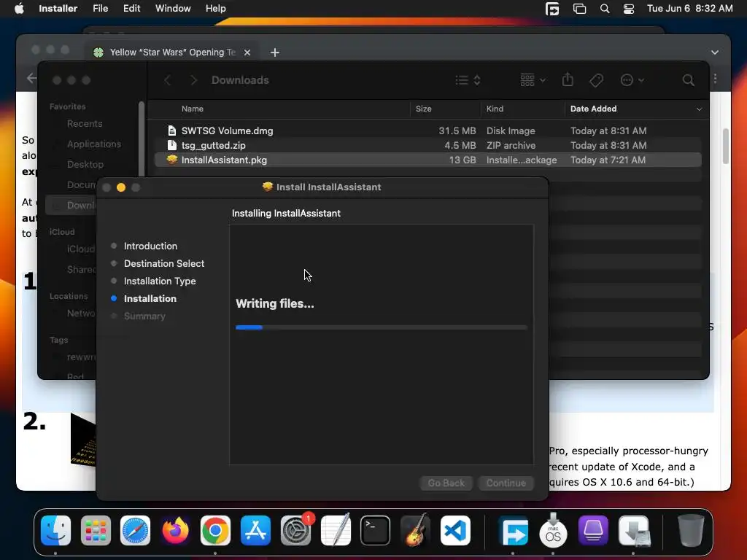Click browser back arrow
The width and height of the screenshot is (747, 560).
(31, 78)
